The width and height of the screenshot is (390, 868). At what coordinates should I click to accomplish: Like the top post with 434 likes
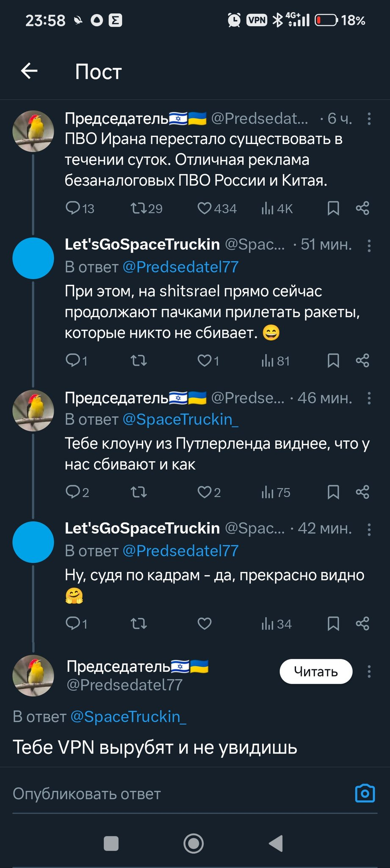pyautogui.click(x=205, y=208)
